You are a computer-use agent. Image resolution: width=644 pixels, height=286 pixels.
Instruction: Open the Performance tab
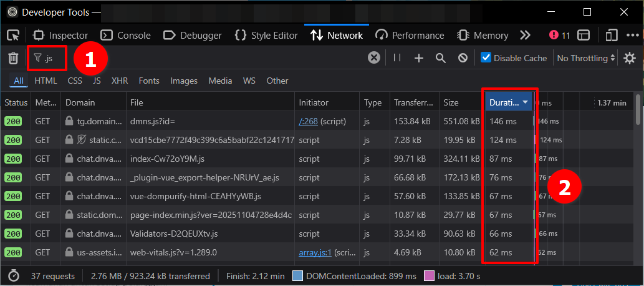410,36
